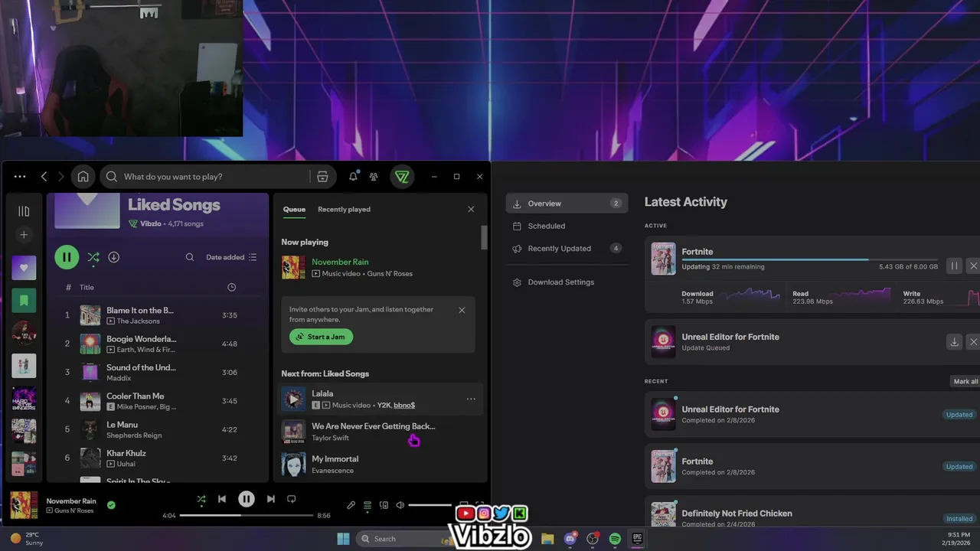
Task: Open File Explorer from the taskbar
Action: (547, 539)
